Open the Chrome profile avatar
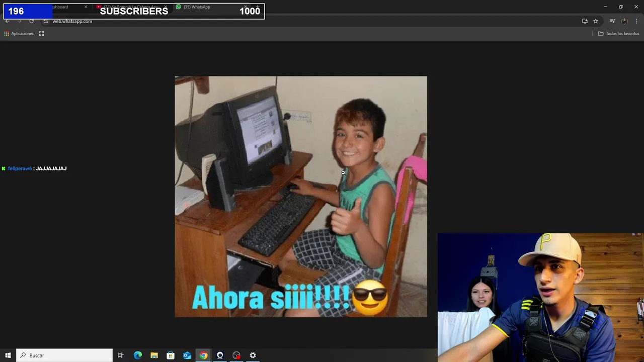The height and width of the screenshot is (362, 644). click(x=624, y=21)
